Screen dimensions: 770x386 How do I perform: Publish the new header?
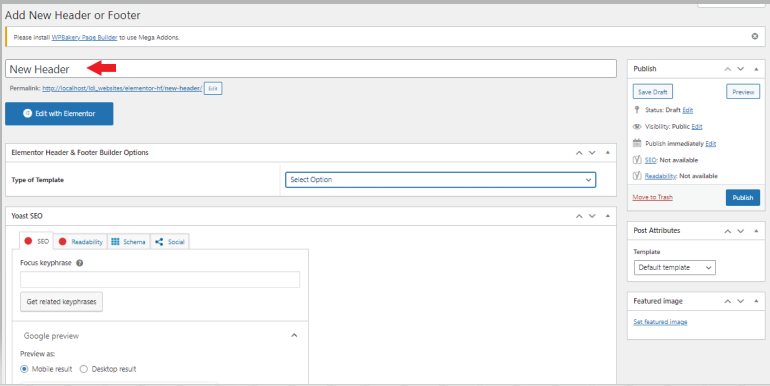coord(742,197)
